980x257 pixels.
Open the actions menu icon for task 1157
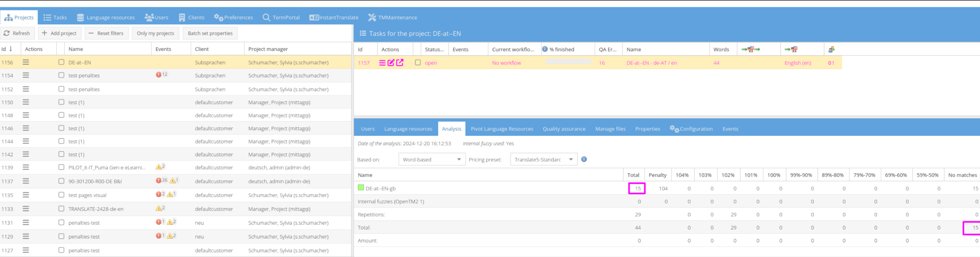click(x=382, y=63)
